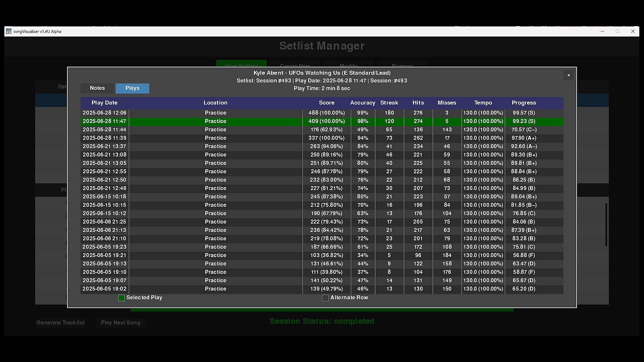Select the play from 2025-06-28 12:06
Screen dimensions: 644x362
[215, 113]
